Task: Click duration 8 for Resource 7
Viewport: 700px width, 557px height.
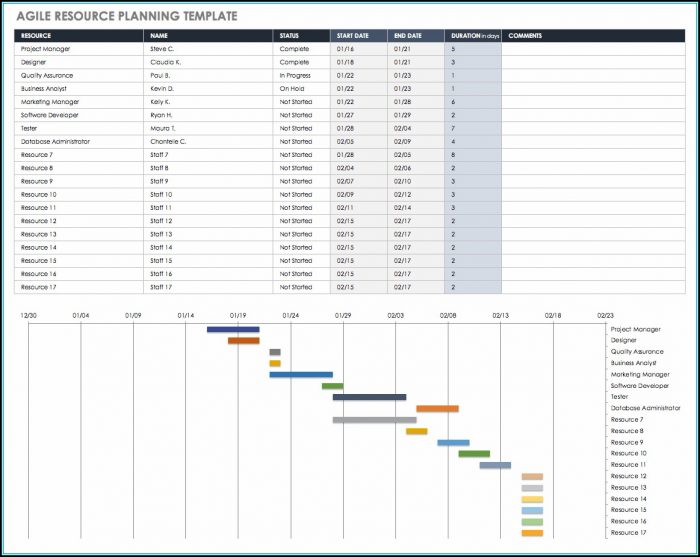Action: (473, 155)
